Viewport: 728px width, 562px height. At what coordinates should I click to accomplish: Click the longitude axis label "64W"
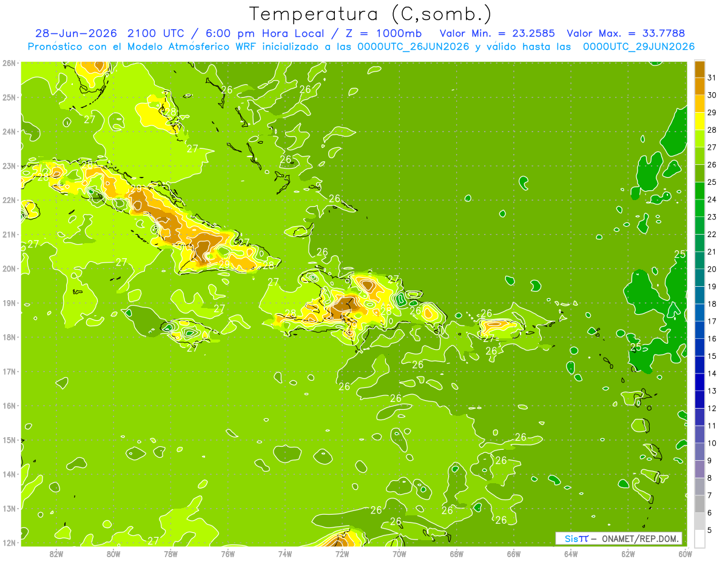571,553
